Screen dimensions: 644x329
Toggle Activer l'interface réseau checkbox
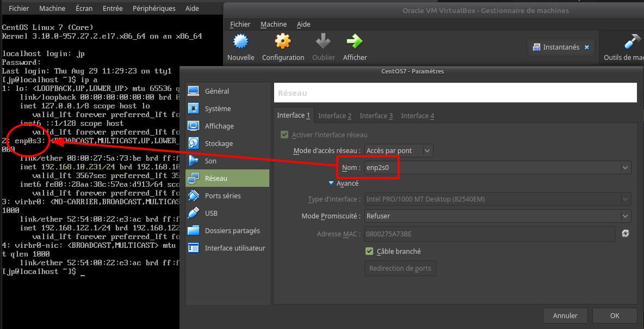click(x=284, y=135)
